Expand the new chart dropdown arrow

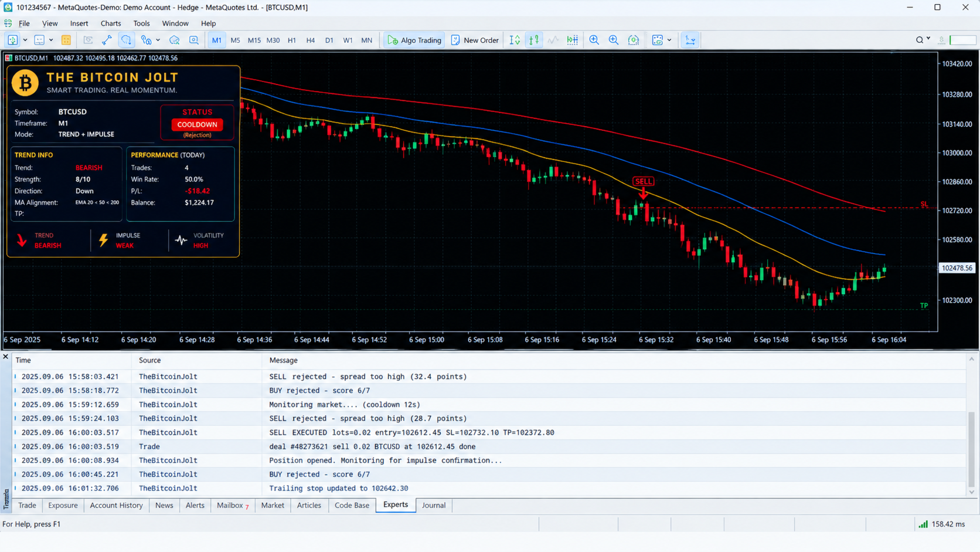25,40
